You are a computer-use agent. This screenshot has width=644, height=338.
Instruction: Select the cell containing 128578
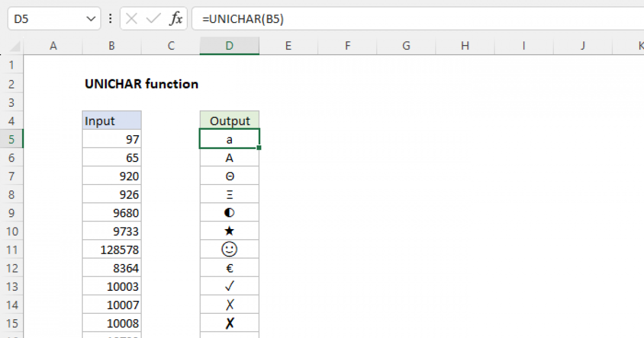point(111,249)
